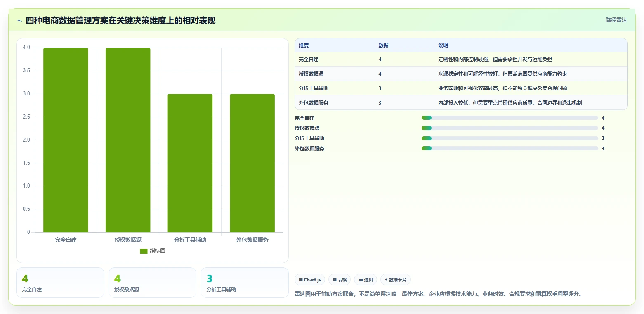Click the 表格 tag chip
644x314 pixels.
[340, 280]
